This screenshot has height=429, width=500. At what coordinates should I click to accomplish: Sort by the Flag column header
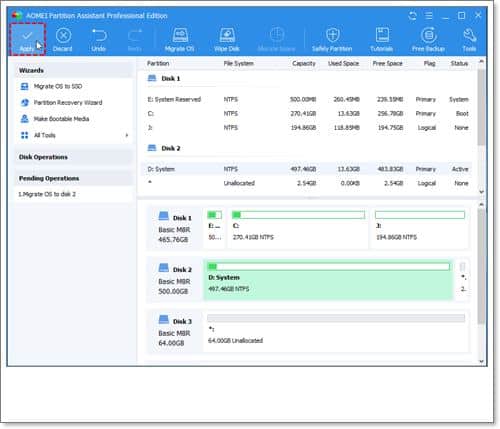click(429, 63)
